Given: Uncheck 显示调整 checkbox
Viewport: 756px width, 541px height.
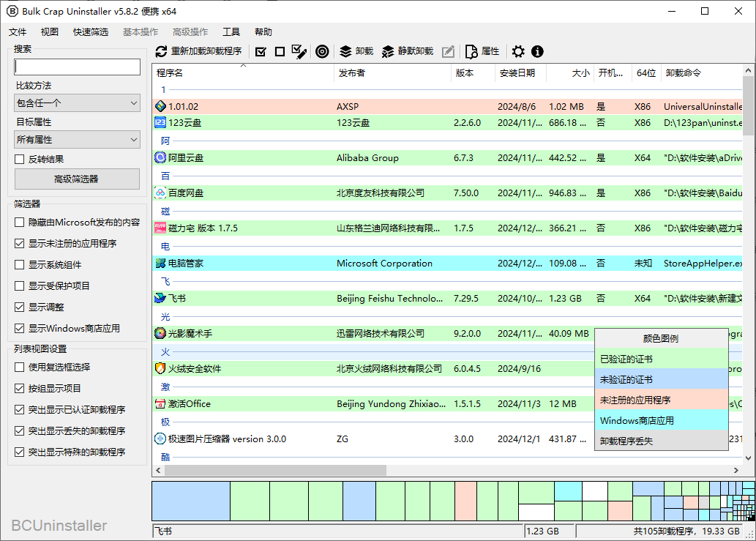Looking at the screenshot, I should 19,307.
